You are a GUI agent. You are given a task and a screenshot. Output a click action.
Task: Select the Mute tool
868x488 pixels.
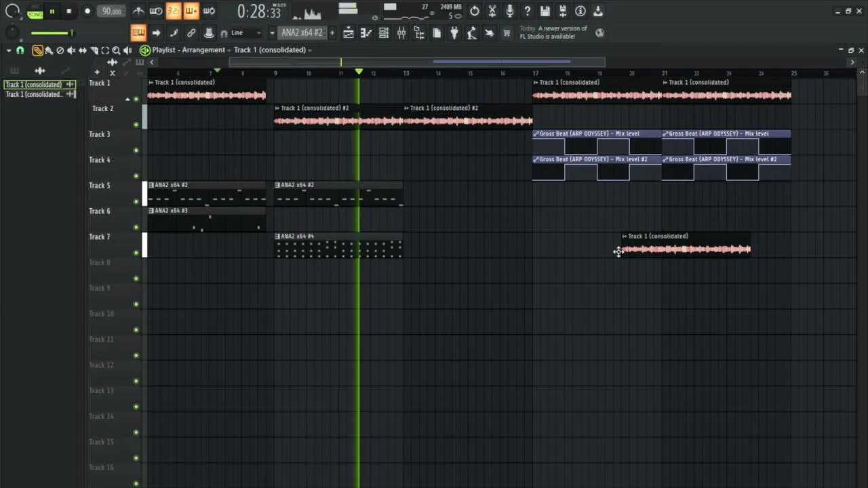[71, 50]
